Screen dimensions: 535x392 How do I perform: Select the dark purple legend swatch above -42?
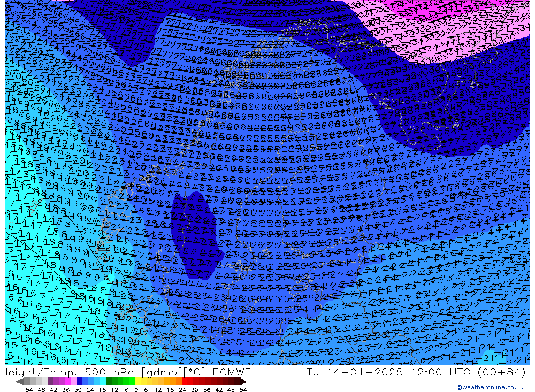(x=50, y=381)
